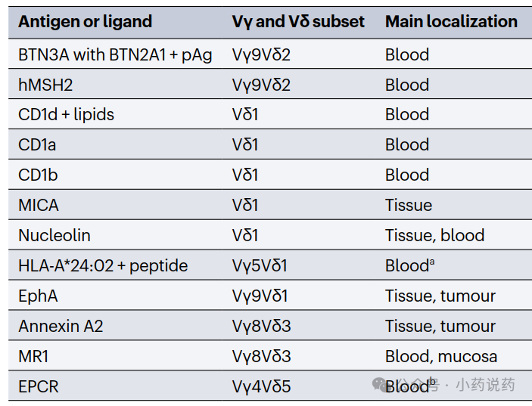Click the 'Blood, mucosa' localization cell

pyautogui.click(x=441, y=357)
